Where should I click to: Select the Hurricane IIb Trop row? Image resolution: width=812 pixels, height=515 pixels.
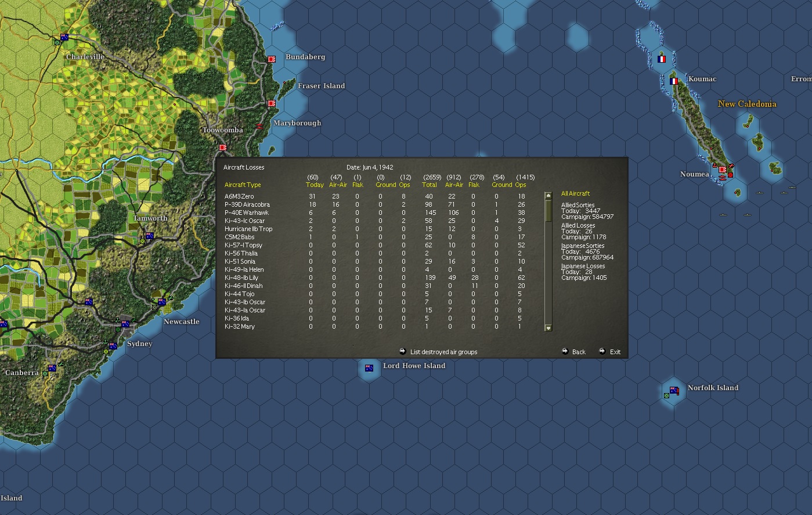click(376, 229)
